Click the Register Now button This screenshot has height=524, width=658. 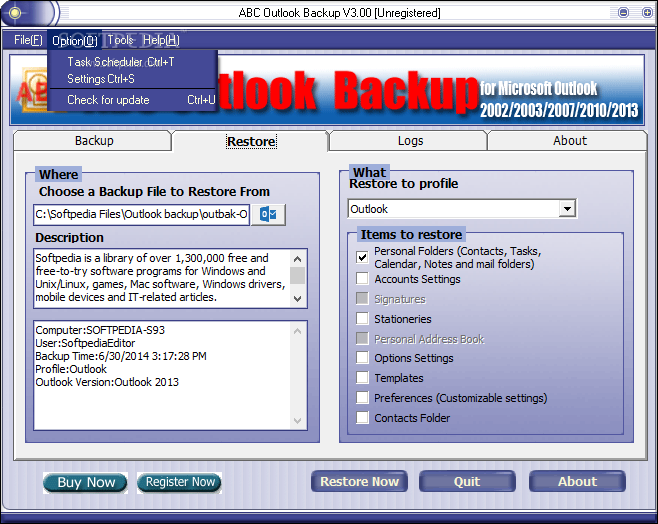pos(180,482)
